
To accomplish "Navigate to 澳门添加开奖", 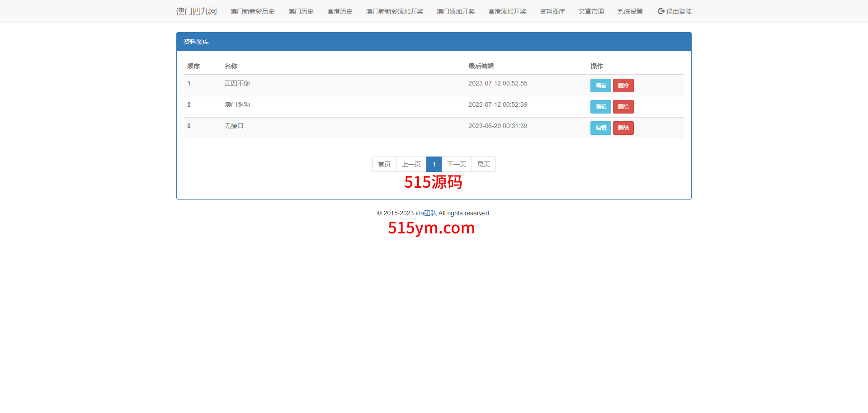I will pyautogui.click(x=455, y=11).
